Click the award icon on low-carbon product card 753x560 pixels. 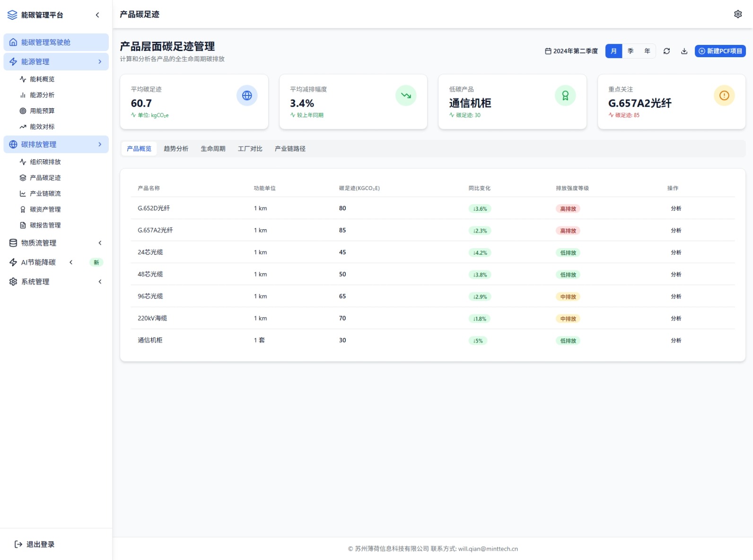click(565, 95)
